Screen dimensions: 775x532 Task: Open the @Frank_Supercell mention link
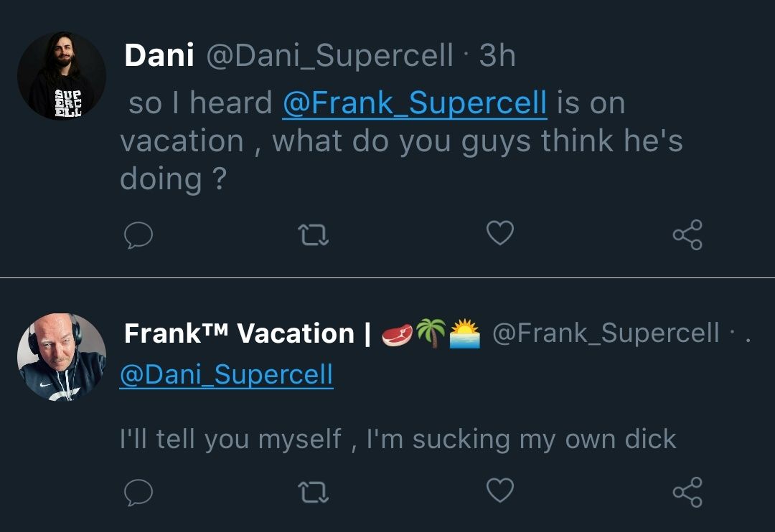415,102
